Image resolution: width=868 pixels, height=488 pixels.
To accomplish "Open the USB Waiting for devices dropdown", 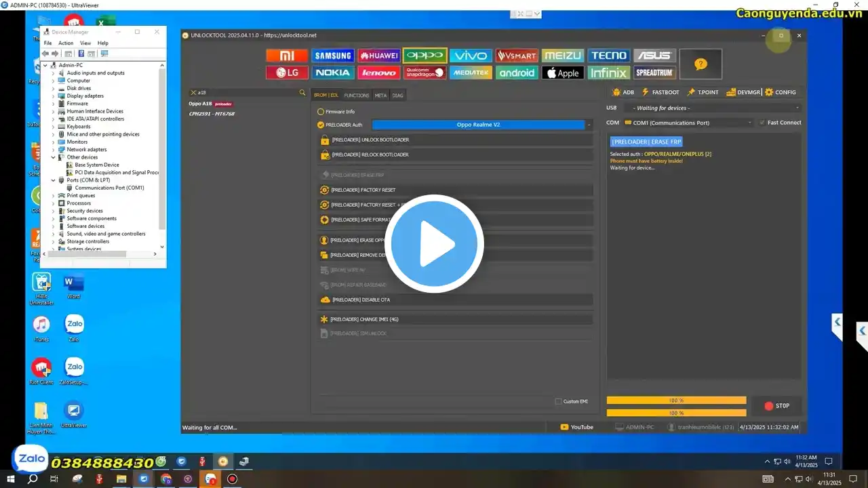I will (x=713, y=108).
